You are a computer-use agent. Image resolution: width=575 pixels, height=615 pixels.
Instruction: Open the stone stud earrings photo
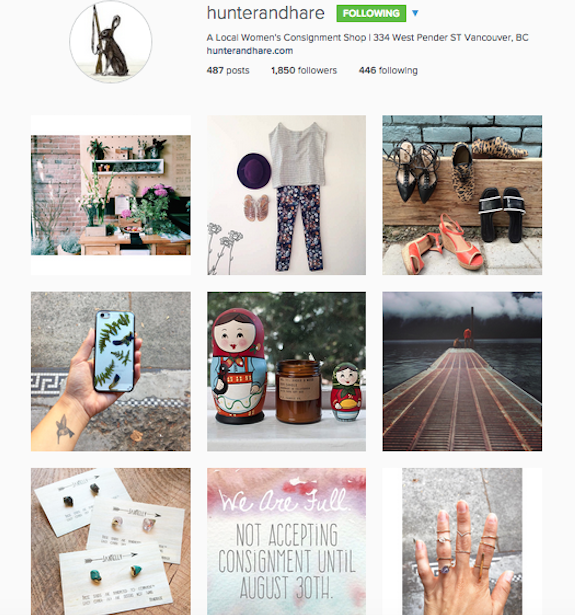click(x=111, y=541)
